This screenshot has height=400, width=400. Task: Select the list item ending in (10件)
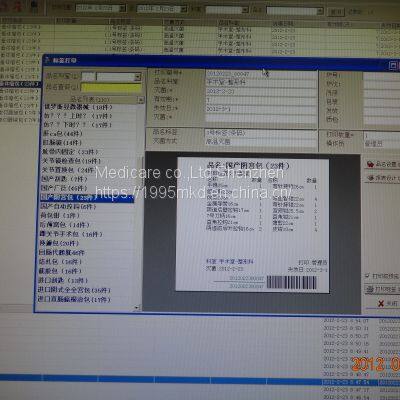click(60, 262)
